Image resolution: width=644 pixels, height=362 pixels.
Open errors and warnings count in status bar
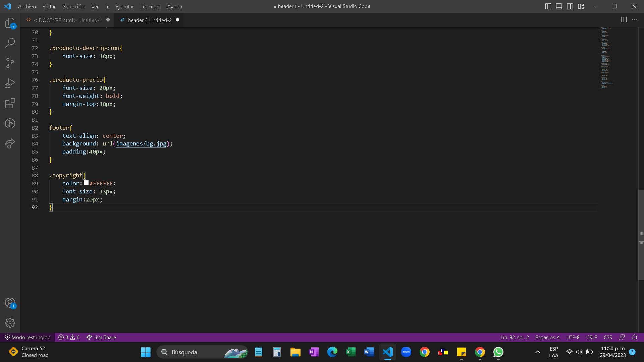point(69,337)
